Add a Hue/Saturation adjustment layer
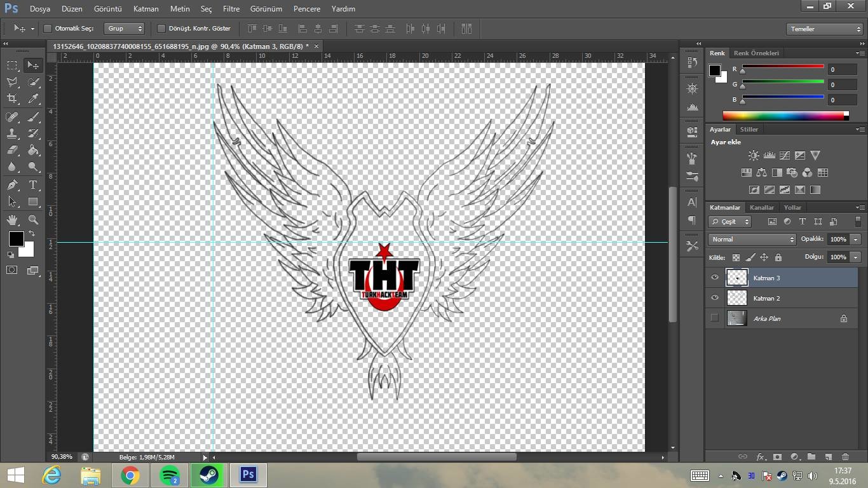Image resolution: width=868 pixels, height=488 pixels. (x=747, y=172)
